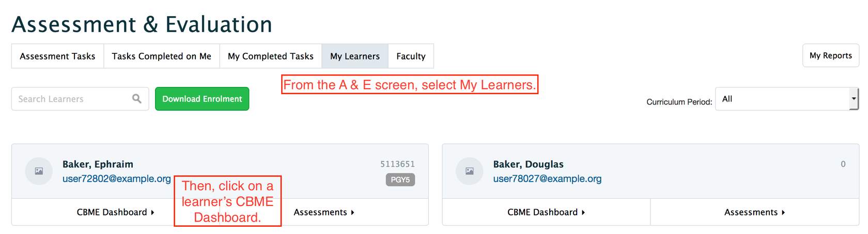Image resolution: width=868 pixels, height=234 pixels.
Task: Select the My Learners tab
Action: tap(354, 56)
